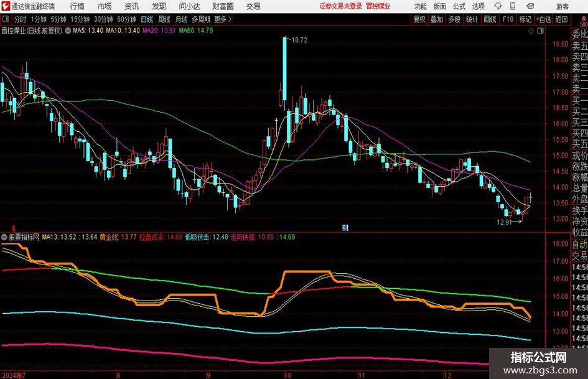Open the 财富圈 menu
This screenshot has height=379, width=588.
pos(223,6)
